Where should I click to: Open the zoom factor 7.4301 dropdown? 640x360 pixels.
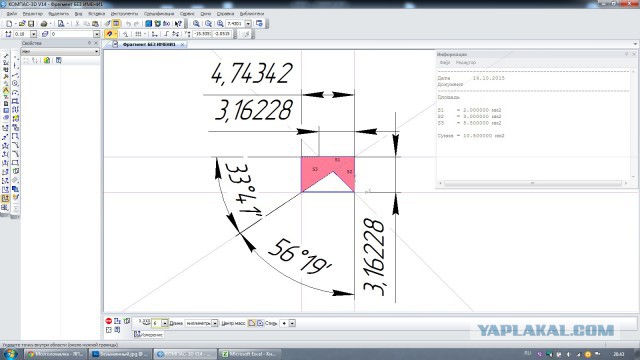tap(248, 24)
